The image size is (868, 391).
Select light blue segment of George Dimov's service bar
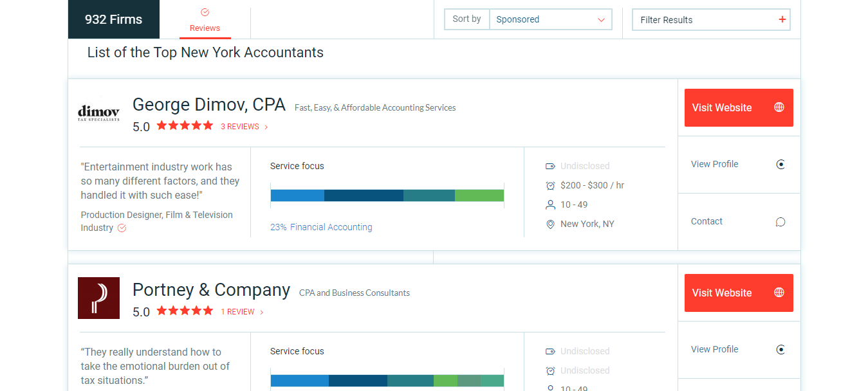(x=297, y=195)
